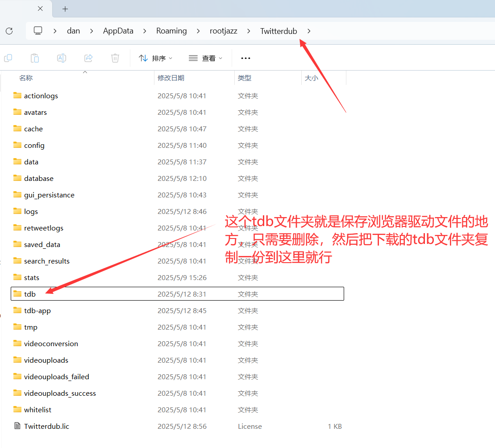Navigate to AppData via the breadcrumb
Viewport: 495px width, 448px height.
click(118, 31)
